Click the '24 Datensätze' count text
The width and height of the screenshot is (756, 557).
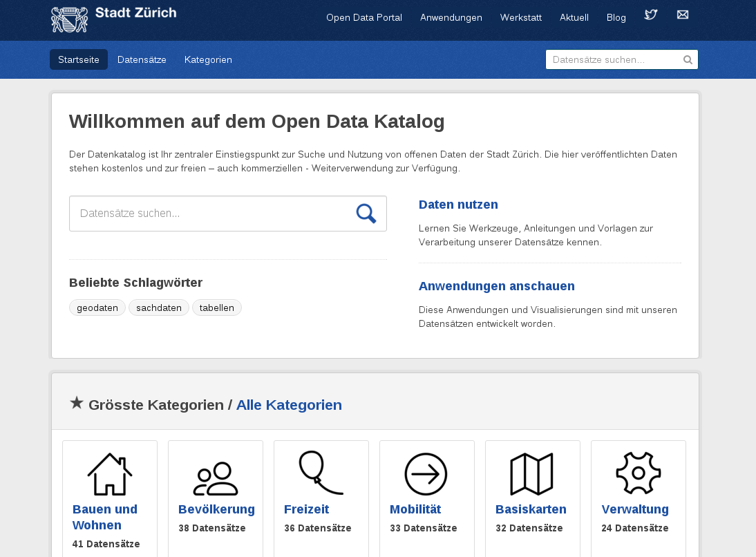635,528
